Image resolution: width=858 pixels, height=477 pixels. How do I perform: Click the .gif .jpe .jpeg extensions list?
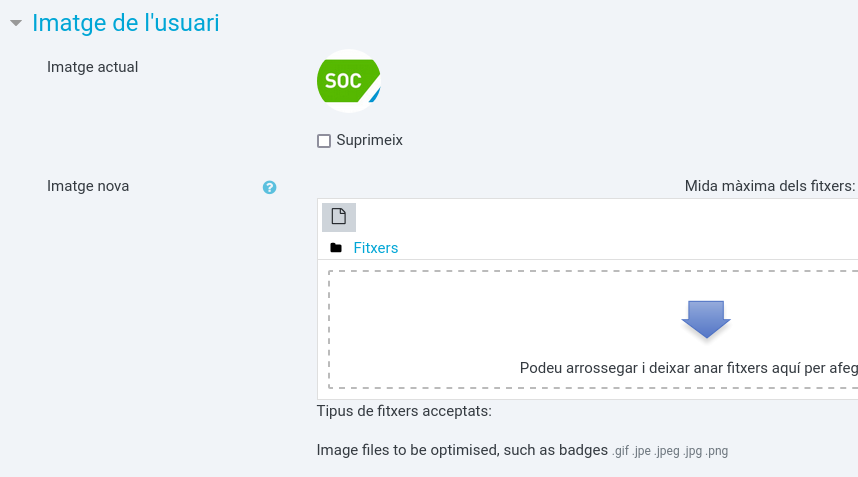pos(670,451)
